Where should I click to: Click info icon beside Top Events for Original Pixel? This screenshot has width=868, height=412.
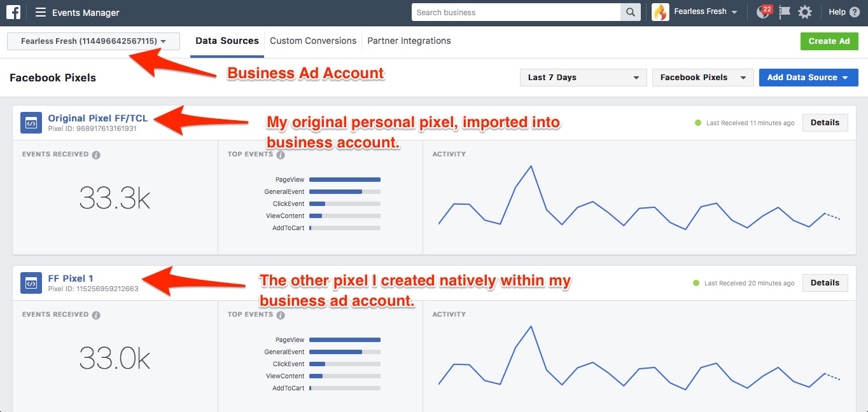(x=281, y=154)
